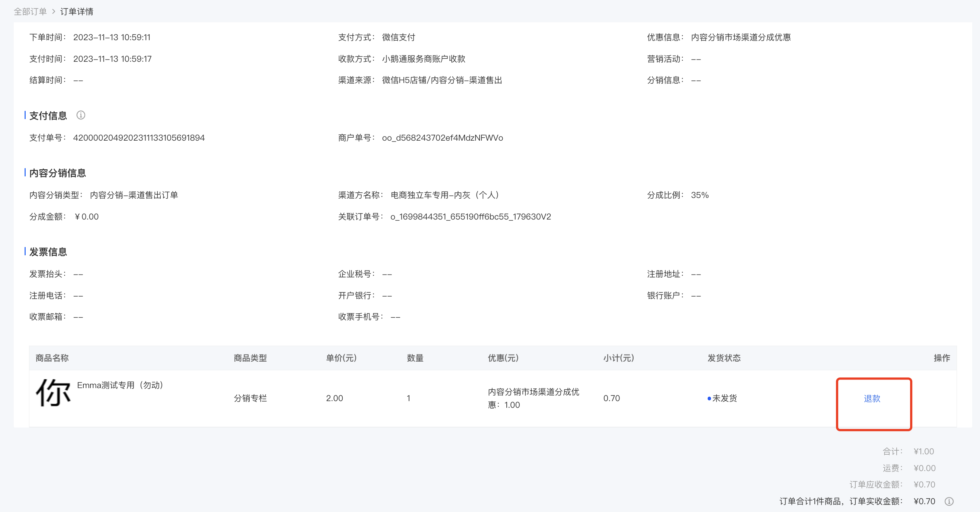Select the 商户单号 value oo_d568243702ef4MdzNFWVo
980x512 pixels.
coord(442,138)
